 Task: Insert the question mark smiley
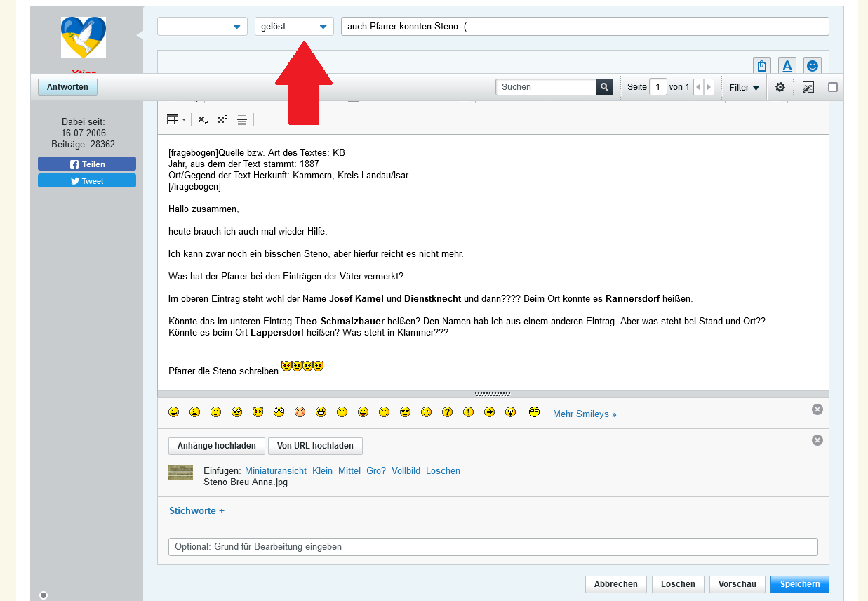click(x=447, y=412)
